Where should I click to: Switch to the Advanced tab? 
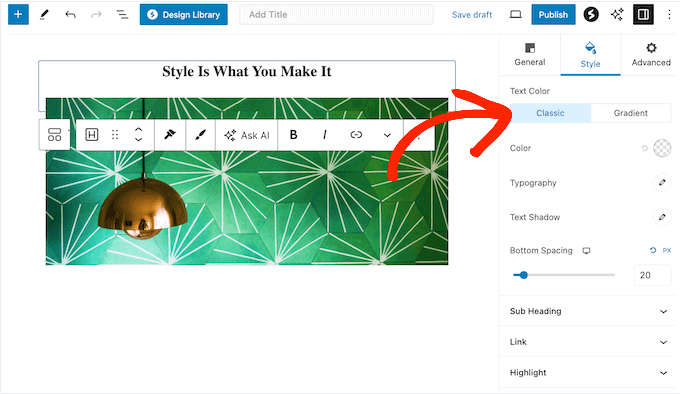tap(651, 55)
